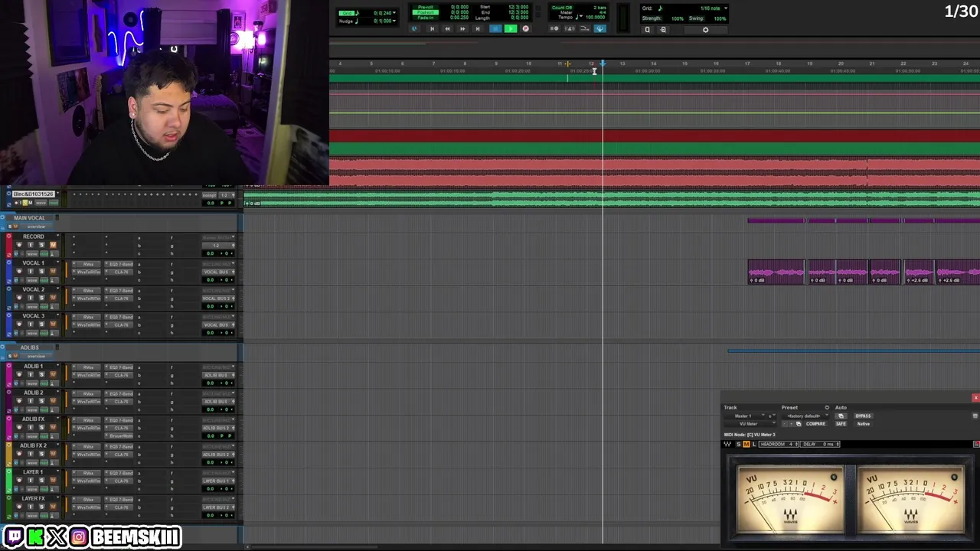Click the Rewind transport button
The height and width of the screenshot is (551, 980).
pyautogui.click(x=447, y=29)
